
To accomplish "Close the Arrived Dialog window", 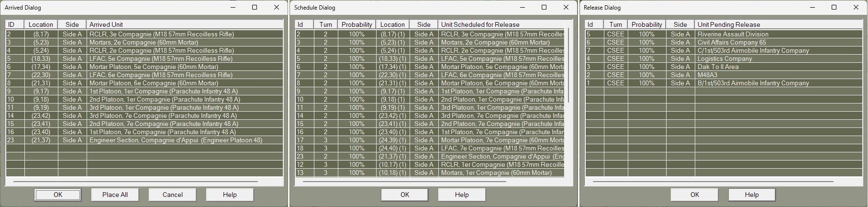I will pyautogui.click(x=277, y=7).
